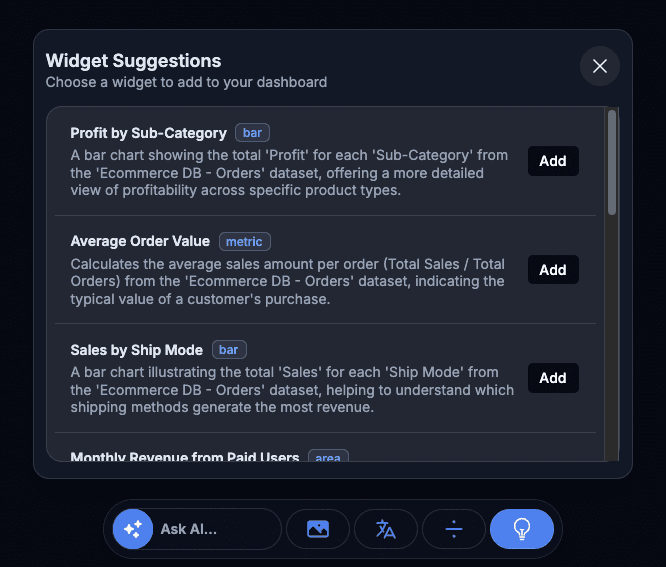Select the Sales by Ship Mode title
The height and width of the screenshot is (567, 666).
136,350
